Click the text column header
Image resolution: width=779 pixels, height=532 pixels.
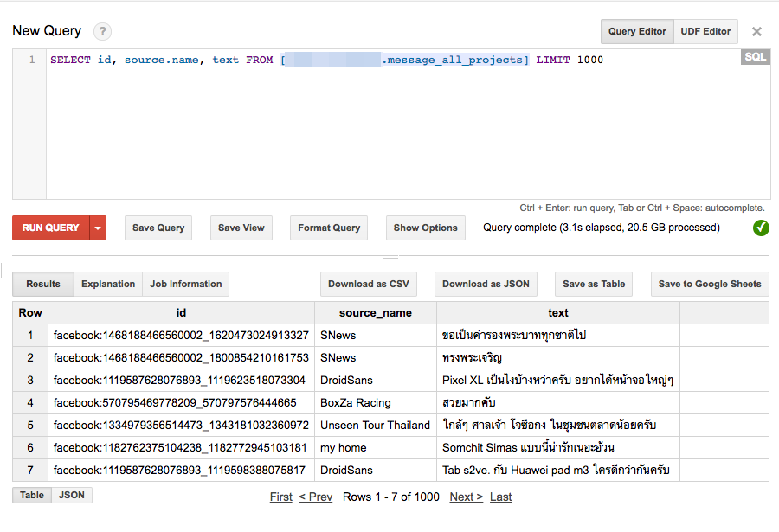558,313
